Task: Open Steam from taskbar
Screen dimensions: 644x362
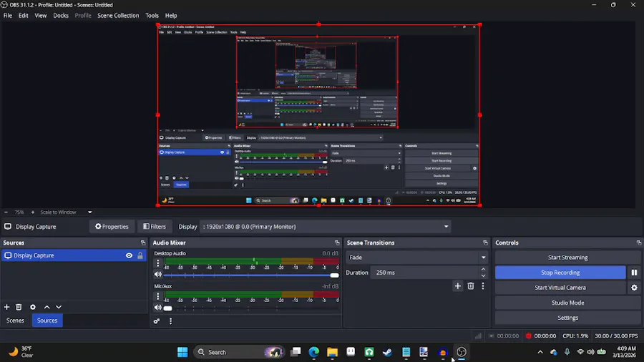Action: [387, 352]
